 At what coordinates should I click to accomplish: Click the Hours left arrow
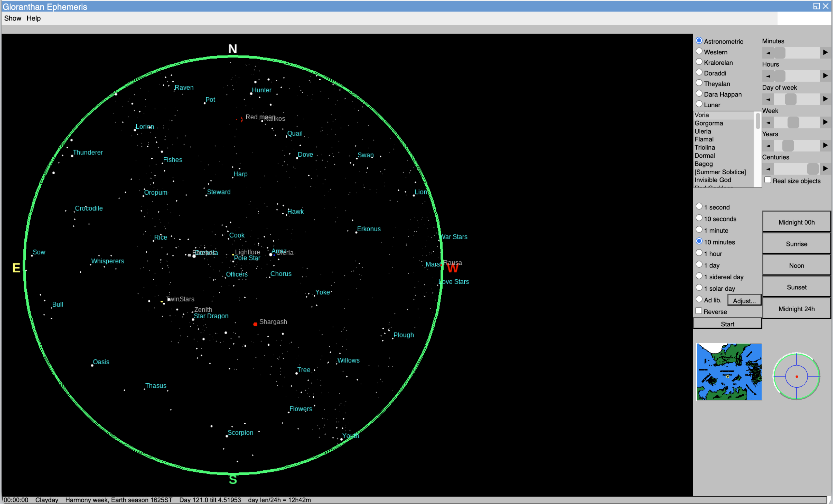pos(768,76)
